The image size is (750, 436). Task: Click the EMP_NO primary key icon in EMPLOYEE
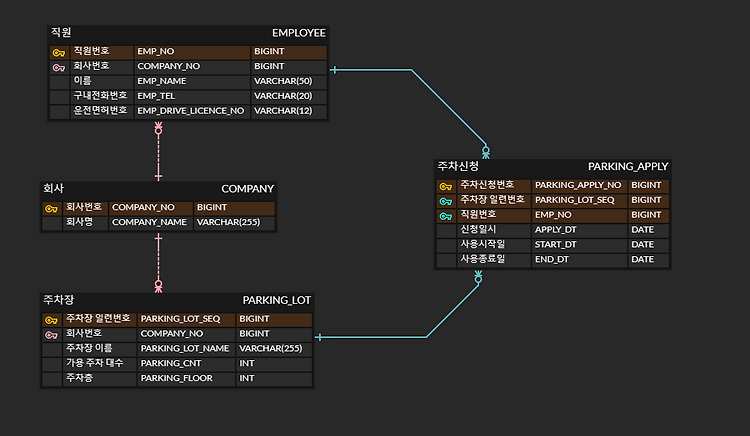pos(59,53)
